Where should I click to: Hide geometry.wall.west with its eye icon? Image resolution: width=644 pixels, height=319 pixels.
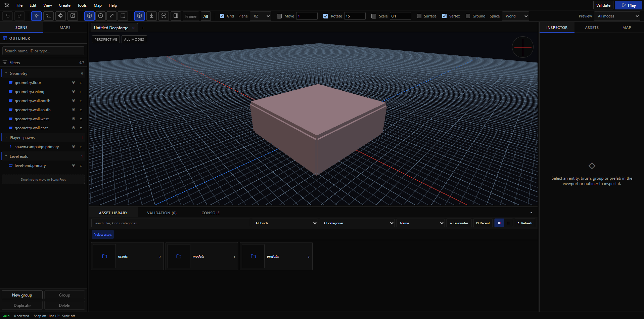(x=74, y=119)
